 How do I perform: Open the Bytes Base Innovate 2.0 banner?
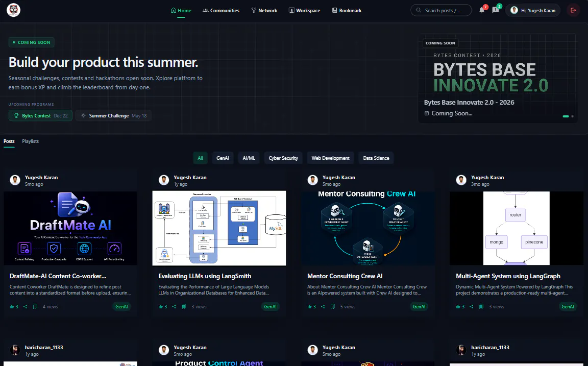[498, 79]
